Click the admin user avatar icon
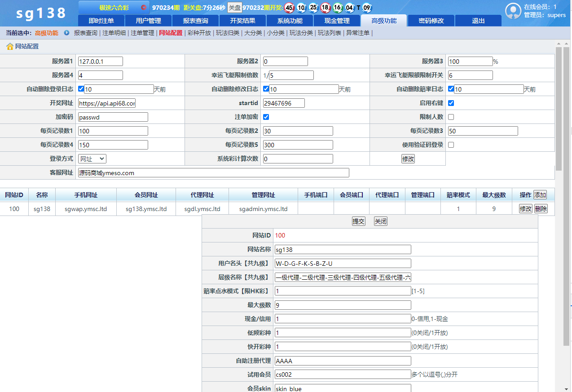This screenshot has width=572, height=392. pos(513,11)
